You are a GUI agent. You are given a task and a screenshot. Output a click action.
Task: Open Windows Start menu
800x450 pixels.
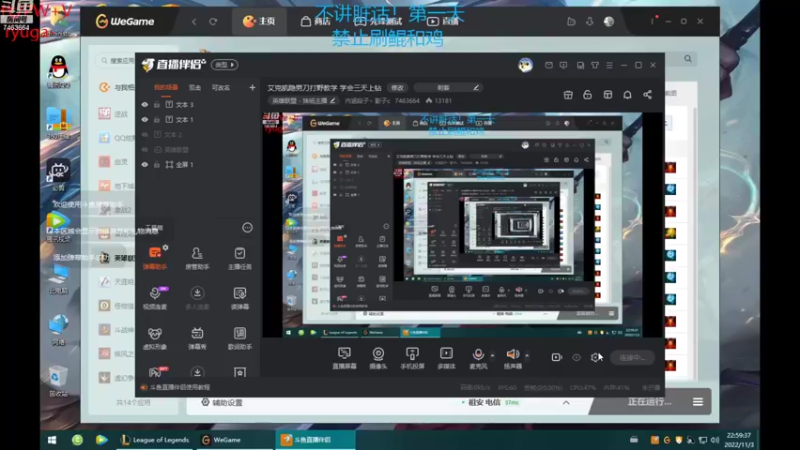coord(52,440)
